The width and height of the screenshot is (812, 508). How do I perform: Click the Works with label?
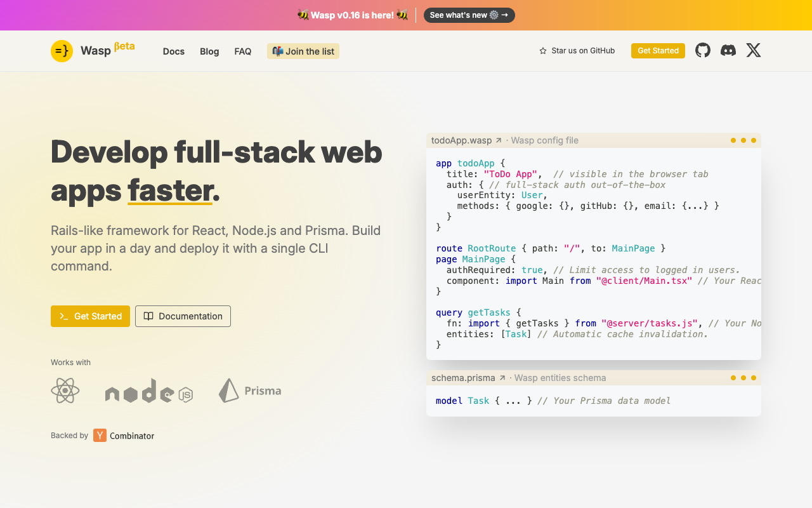pos(70,363)
